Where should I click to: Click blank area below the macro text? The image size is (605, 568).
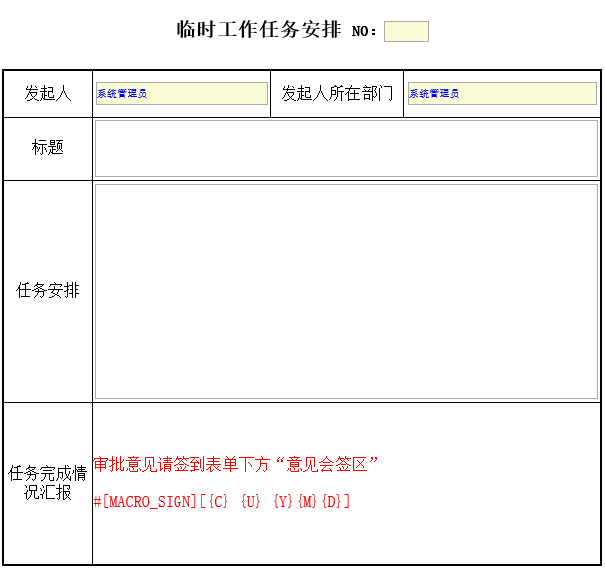(x=346, y=540)
